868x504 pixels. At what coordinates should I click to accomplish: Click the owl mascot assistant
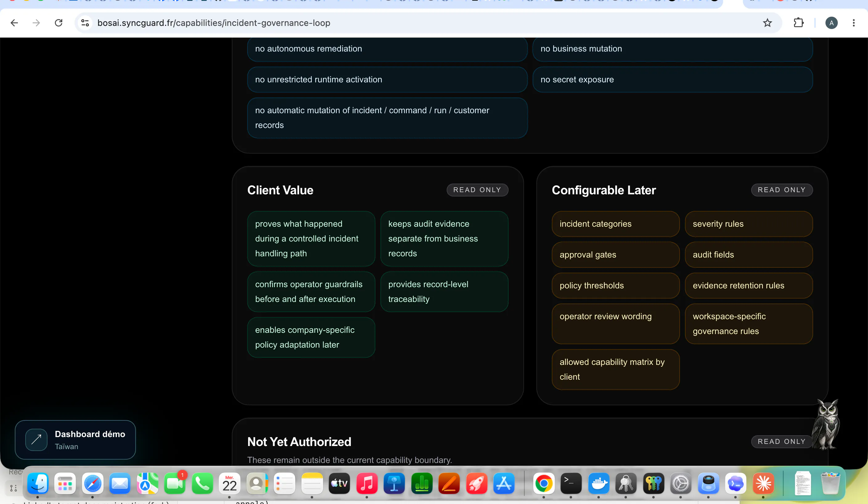point(826,424)
